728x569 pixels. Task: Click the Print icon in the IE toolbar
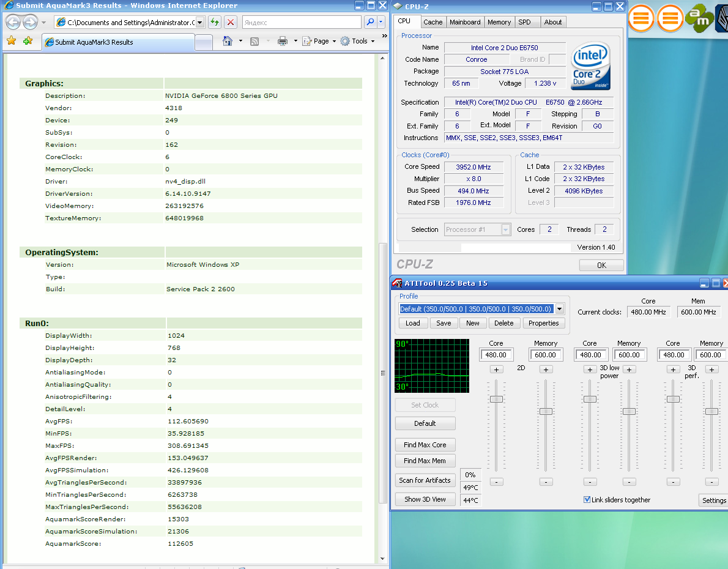pyautogui.click(x=282, y=42)
